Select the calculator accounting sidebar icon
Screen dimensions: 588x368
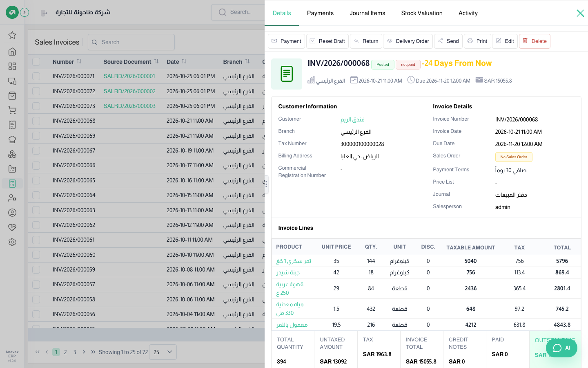pyautogui.click(x=12, y=184)
